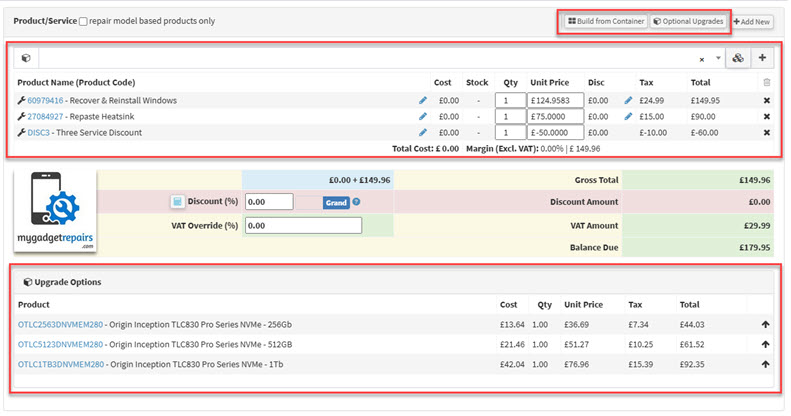This screenshot has height=416, width=791.
Task: Open upgrade link OTLC5123DNVMEM280
Action: coord(60,344)
